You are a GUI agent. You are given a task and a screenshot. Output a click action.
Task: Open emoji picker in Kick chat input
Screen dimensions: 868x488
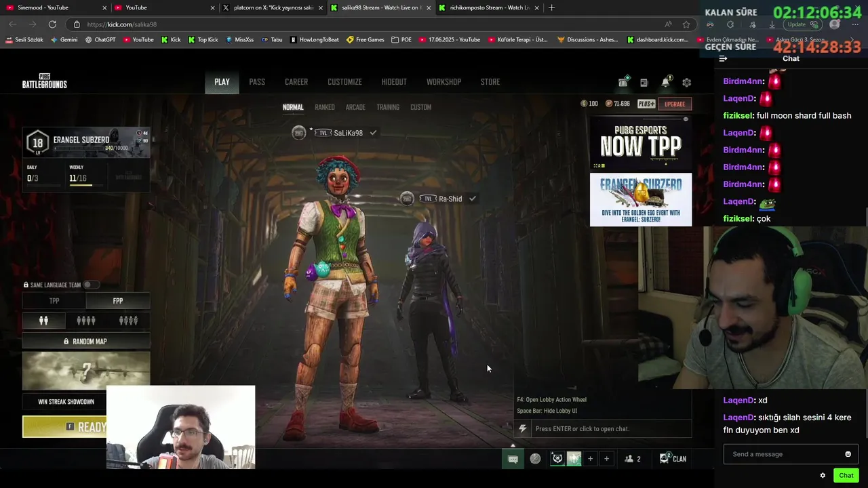click(x=848, y=454)
